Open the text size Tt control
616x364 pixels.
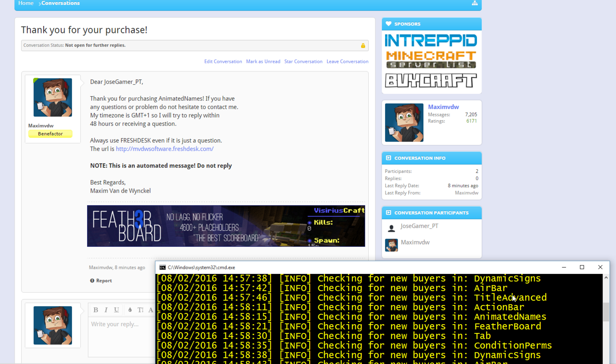140,310
